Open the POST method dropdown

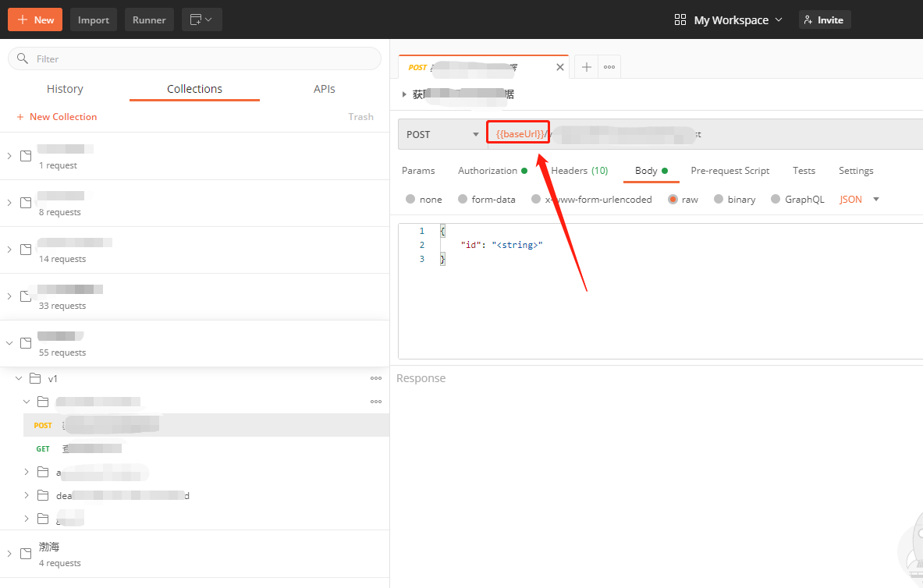coord(442,134)
